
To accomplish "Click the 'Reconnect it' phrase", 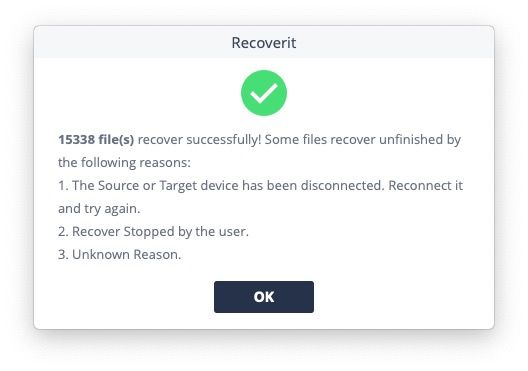I will (x=426, y=186).
